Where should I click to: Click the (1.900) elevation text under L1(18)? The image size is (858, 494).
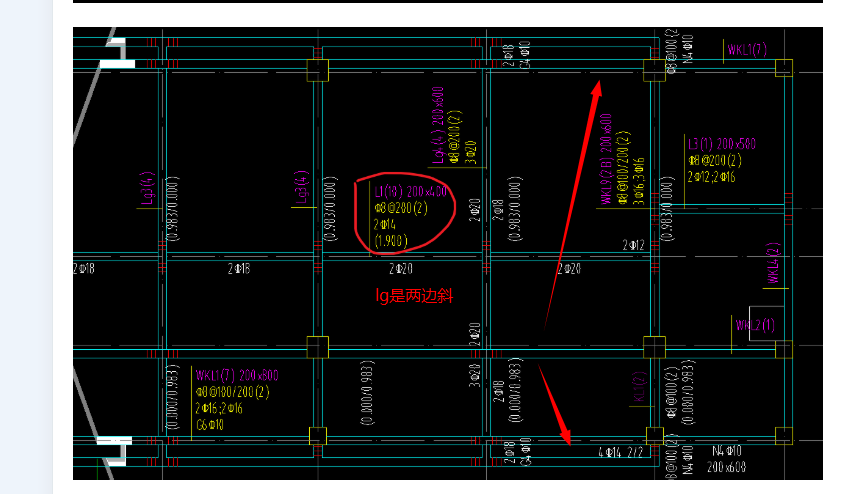[x=391, y=241]
